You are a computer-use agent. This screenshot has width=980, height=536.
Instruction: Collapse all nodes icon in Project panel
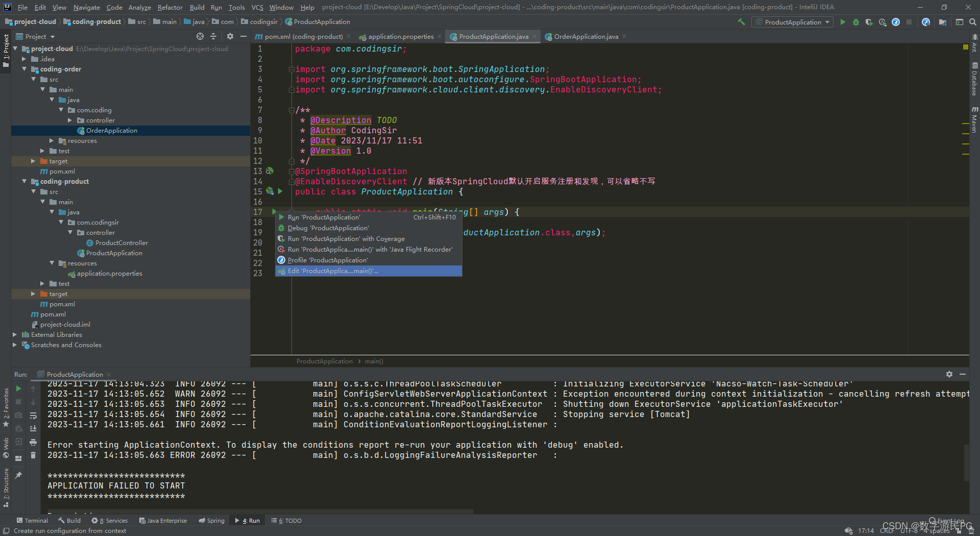point(213,36)
